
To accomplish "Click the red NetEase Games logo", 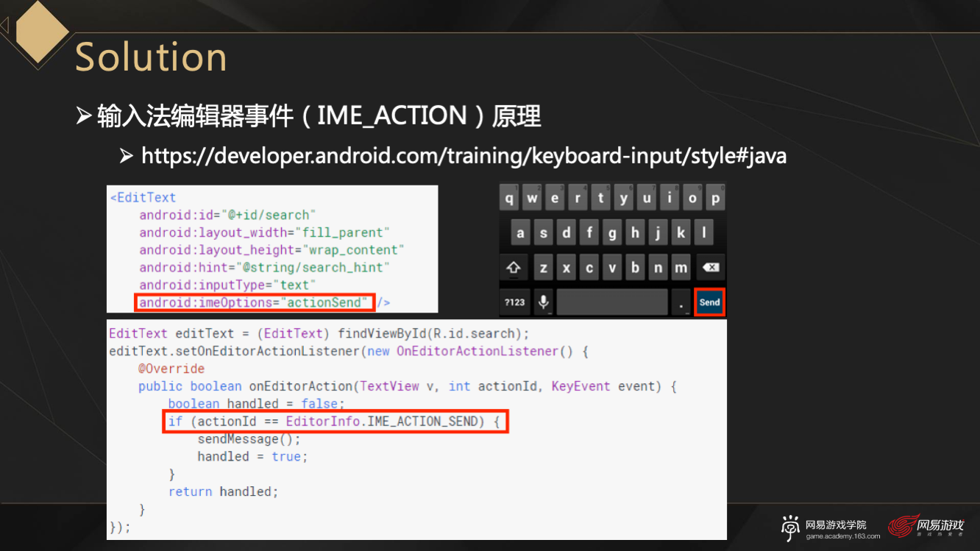I will [927, 527].
